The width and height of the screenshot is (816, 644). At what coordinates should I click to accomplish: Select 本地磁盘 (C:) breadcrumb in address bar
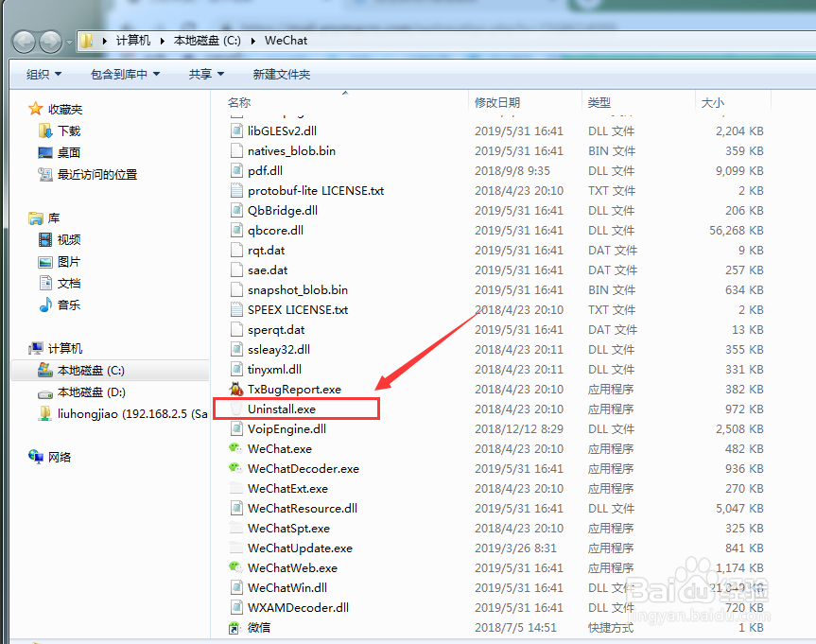207,41
